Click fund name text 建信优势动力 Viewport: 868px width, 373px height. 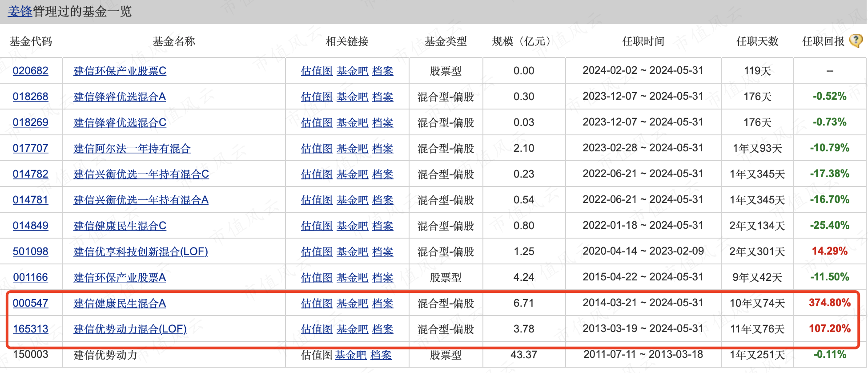pyautogui.click(x=105, y=355)
